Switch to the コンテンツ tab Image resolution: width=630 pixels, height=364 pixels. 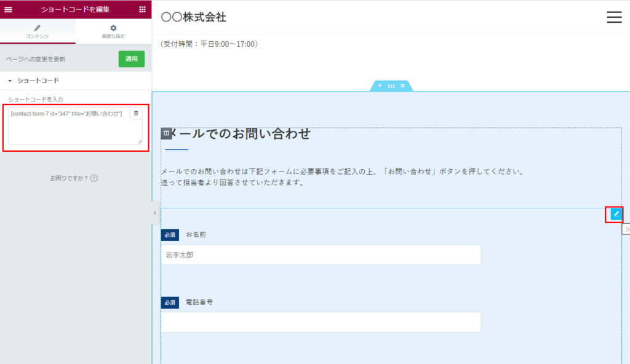pyautogui.click(x=38, y=31)
